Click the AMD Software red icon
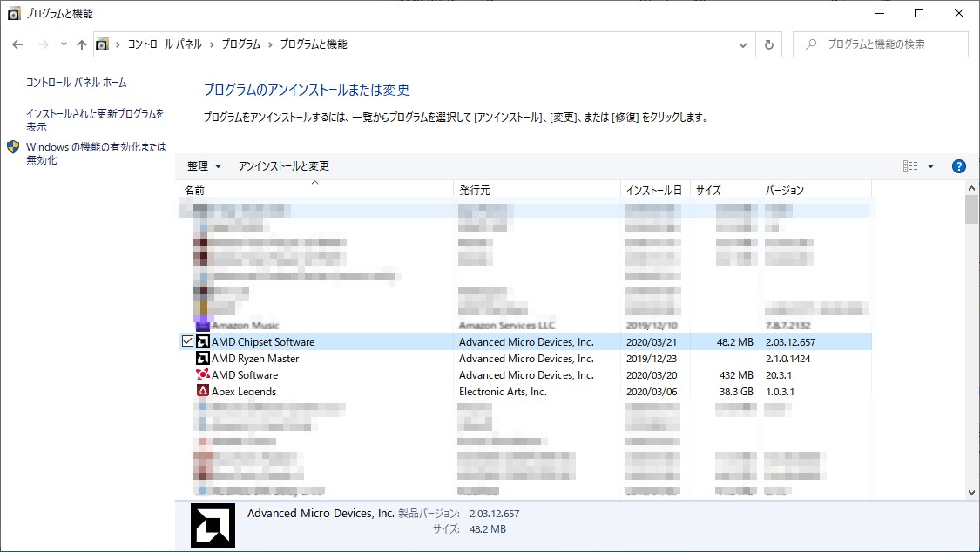This screenshot has width=980, height=552. pyautogui.click(x=202, y=374)
